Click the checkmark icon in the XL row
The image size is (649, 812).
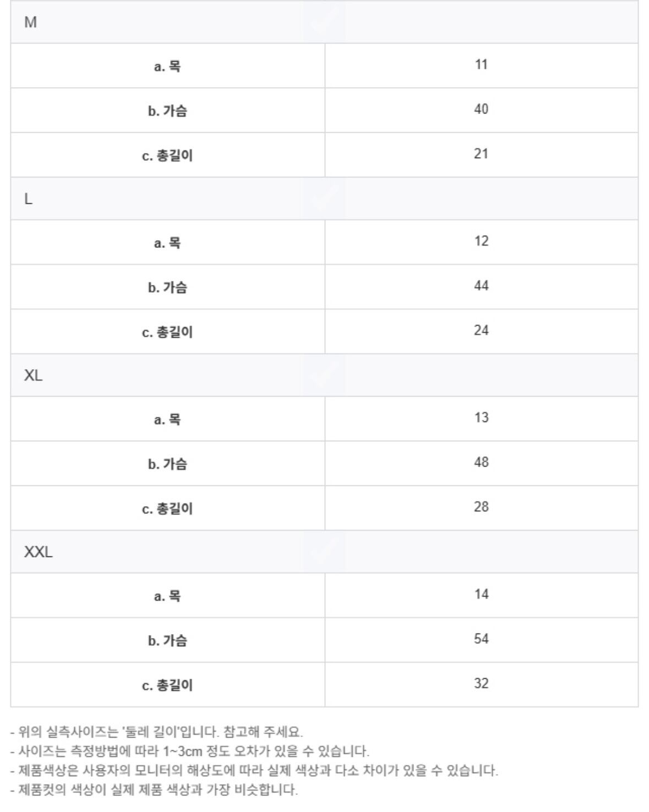tap(324, 376)
